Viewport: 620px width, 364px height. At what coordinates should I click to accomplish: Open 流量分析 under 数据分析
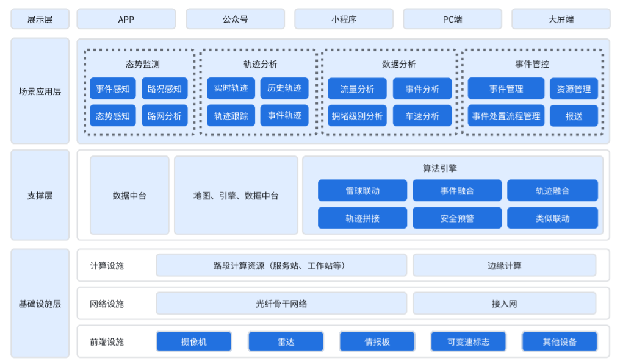[357, 89]
